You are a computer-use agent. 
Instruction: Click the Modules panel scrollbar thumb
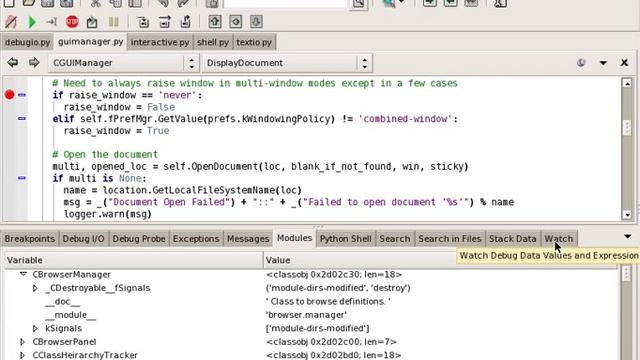[627, 273]
